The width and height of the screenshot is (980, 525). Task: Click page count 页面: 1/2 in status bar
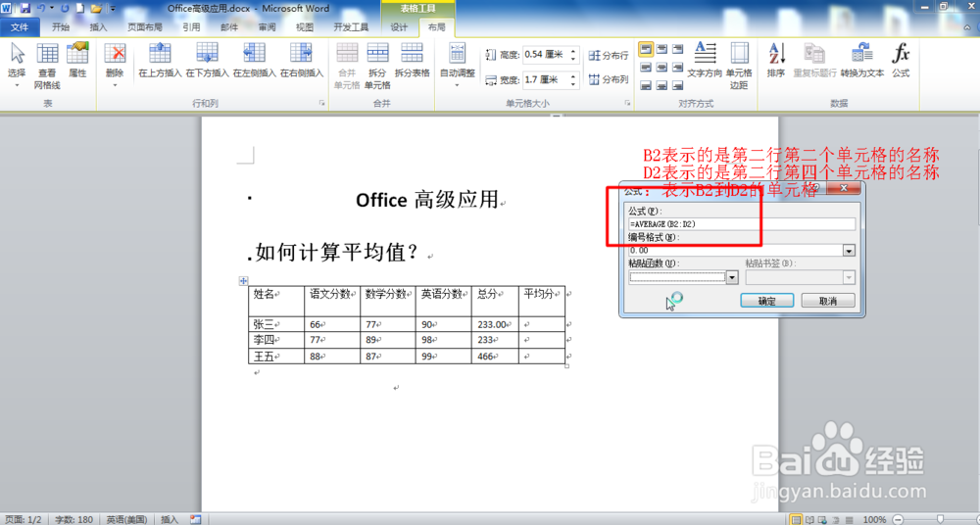[x=24, y=519]
